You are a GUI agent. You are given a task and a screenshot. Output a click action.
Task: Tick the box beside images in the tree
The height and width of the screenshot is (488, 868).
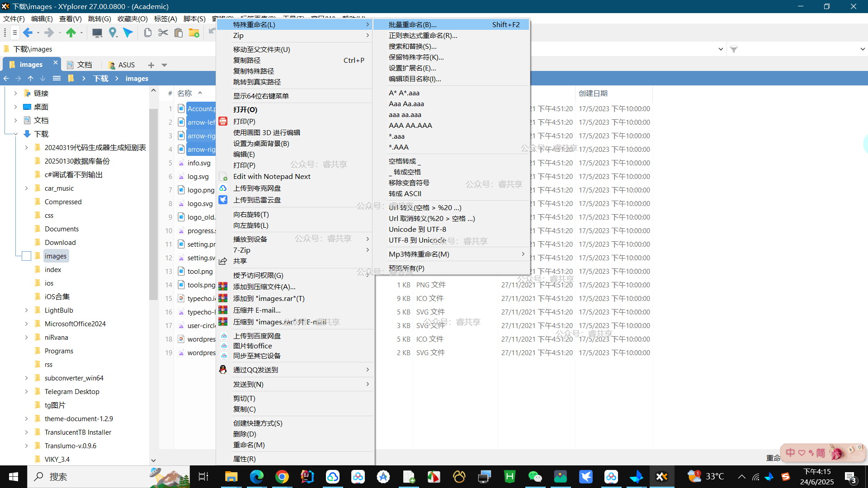pos(27,256)
